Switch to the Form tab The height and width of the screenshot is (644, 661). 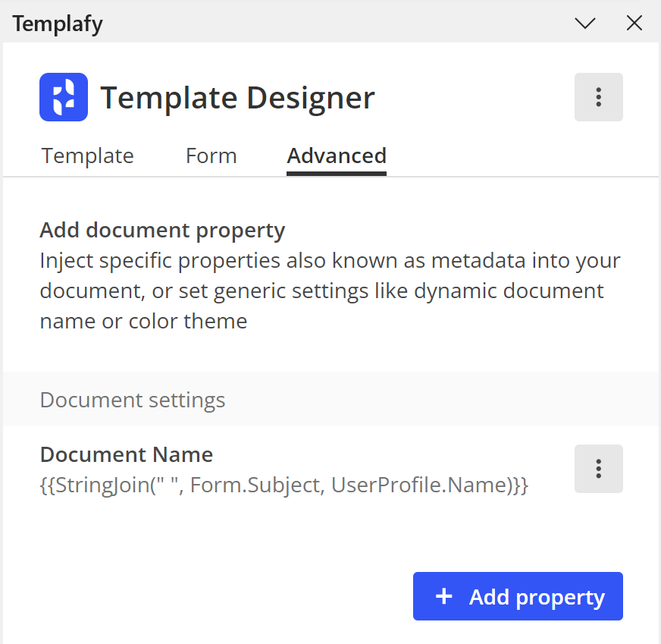pos(211,156)
